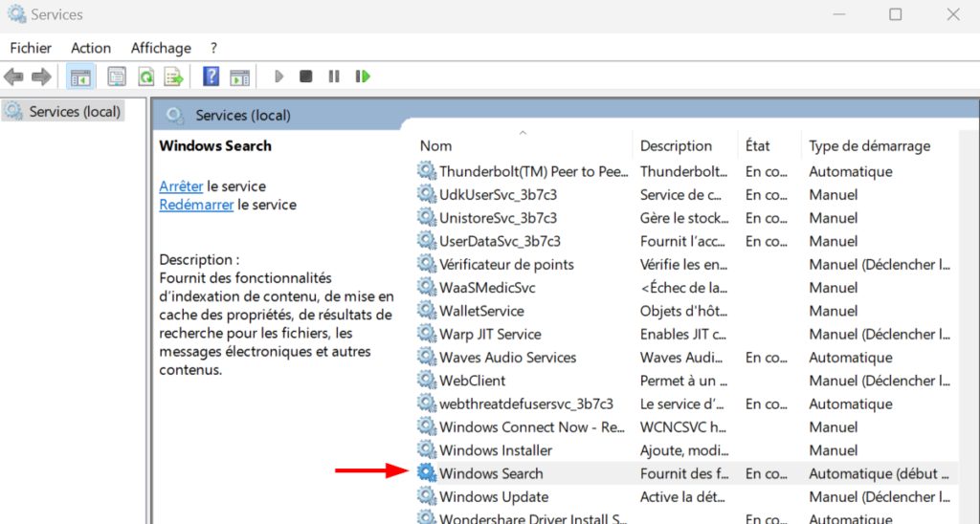
Task: Click the Pause service icon
Action: pos(334,76)
